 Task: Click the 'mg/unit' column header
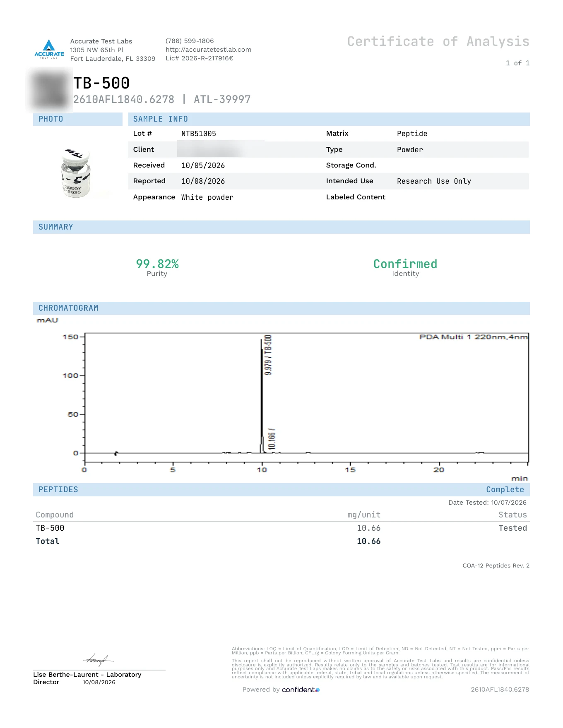coord(364,515)
